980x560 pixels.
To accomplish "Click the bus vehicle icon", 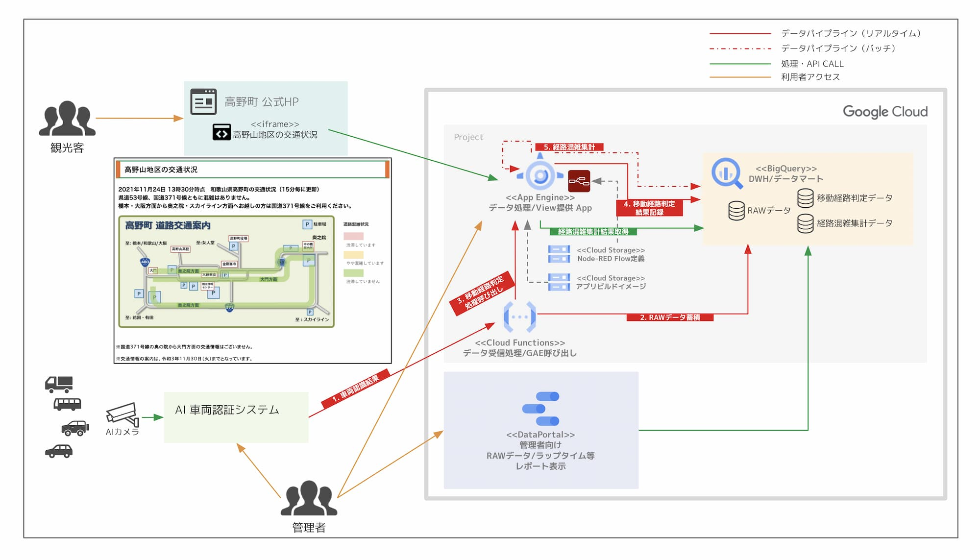I will 67,404.
